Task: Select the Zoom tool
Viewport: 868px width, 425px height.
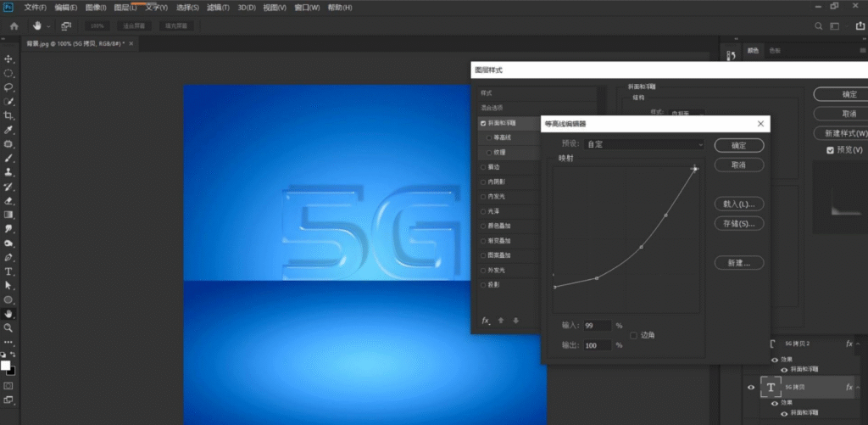Action: click(x=8, y=328)
